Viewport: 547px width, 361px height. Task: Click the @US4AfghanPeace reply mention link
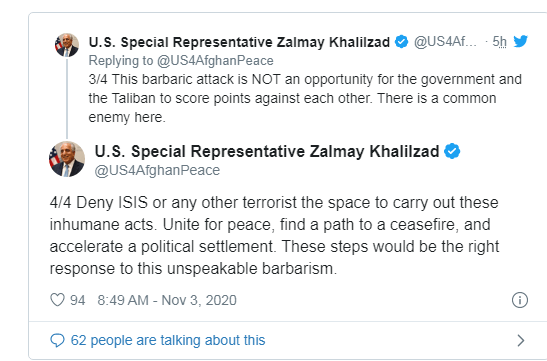(x=215, y=61)
